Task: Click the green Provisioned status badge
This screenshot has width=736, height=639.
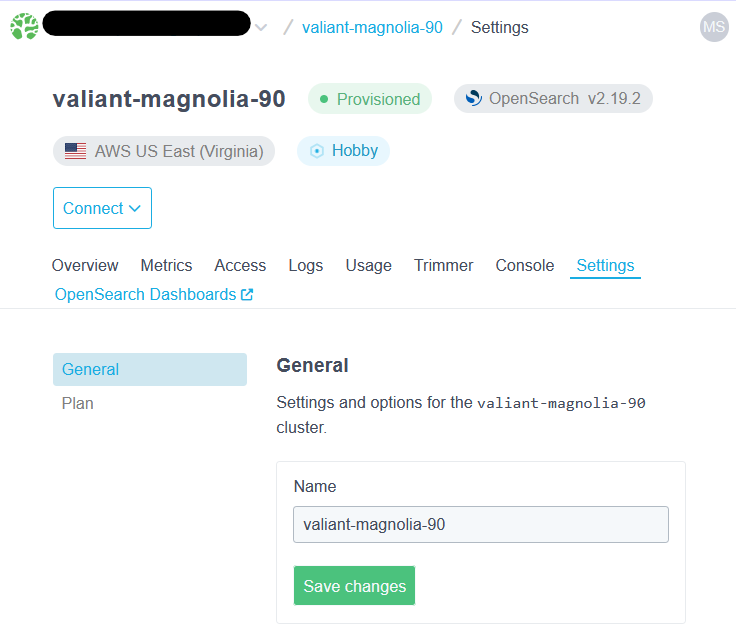Action: [x=369, y=99]
